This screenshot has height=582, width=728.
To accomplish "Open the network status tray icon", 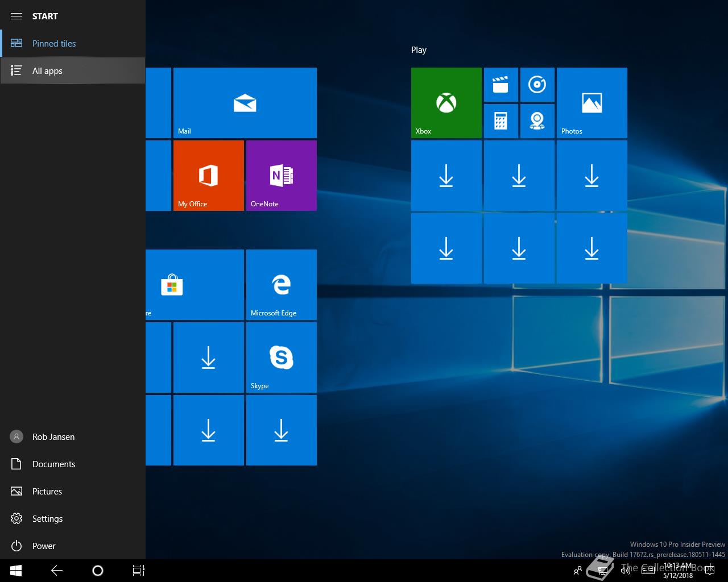I will click(x=603, y=571).
